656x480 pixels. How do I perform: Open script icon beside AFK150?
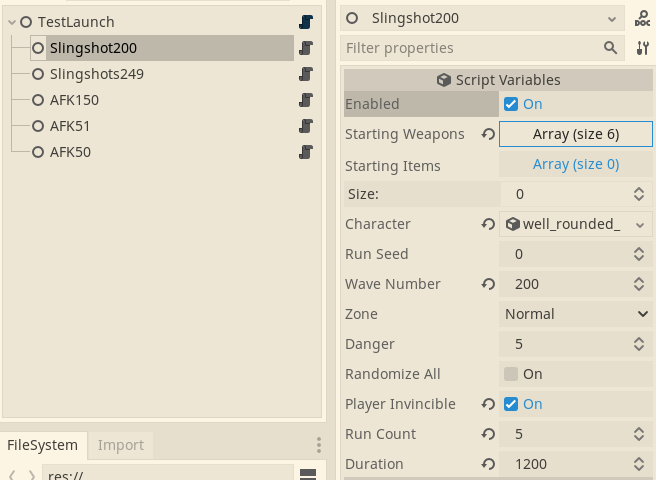(306, 100)
